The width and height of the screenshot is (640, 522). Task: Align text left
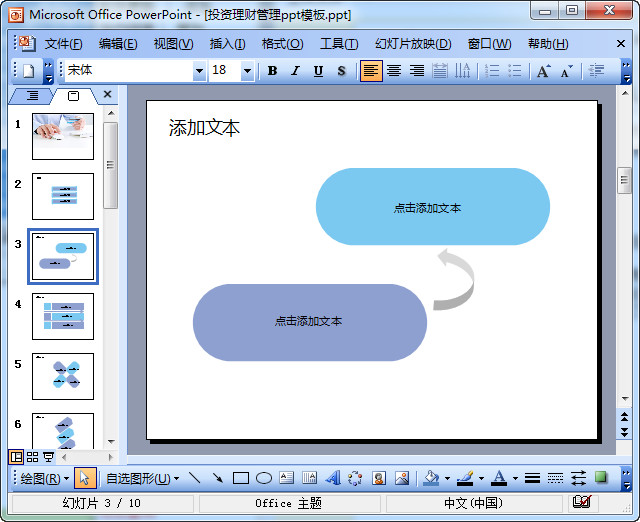click(371, 71)
